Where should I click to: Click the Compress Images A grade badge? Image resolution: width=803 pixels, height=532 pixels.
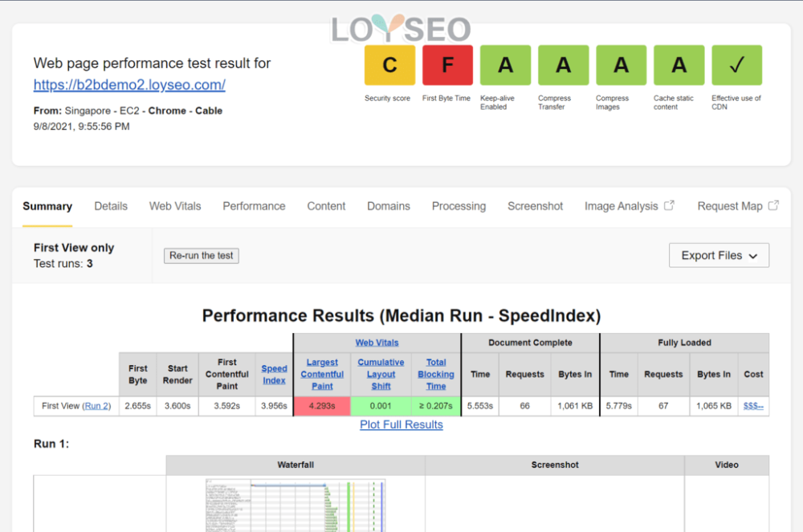pyautogui.click(x=622, y=65)
